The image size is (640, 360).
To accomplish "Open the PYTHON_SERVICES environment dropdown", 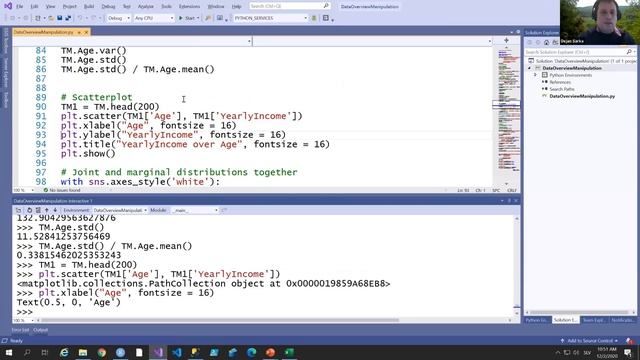I will point(270,18).
